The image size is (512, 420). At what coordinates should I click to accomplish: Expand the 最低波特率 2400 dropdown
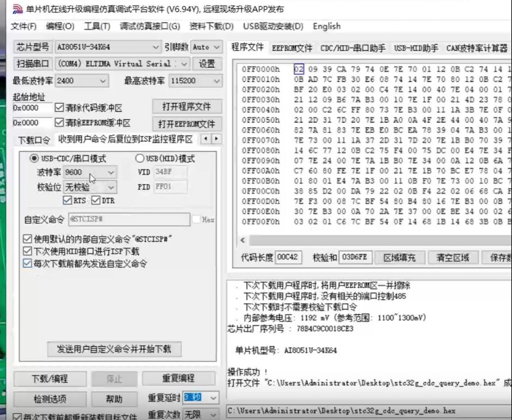click(102, 81)
